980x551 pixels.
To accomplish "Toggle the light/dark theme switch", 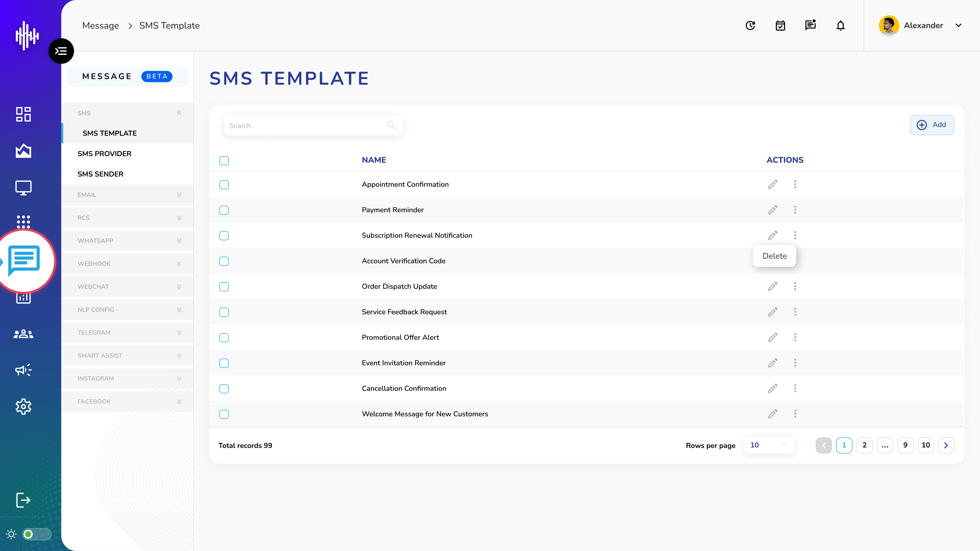I will click(x=37, y=534).
